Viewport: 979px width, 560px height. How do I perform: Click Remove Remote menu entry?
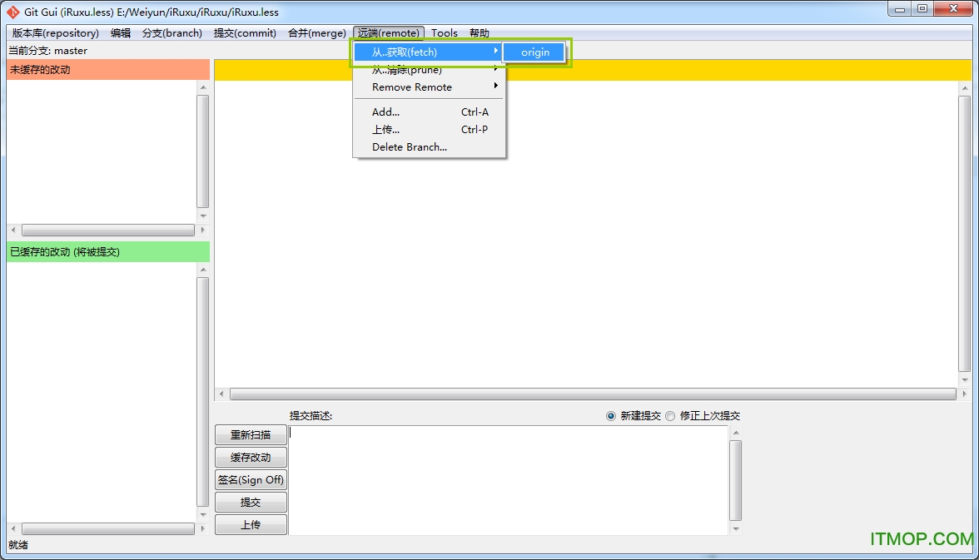(x=410, y=87)
